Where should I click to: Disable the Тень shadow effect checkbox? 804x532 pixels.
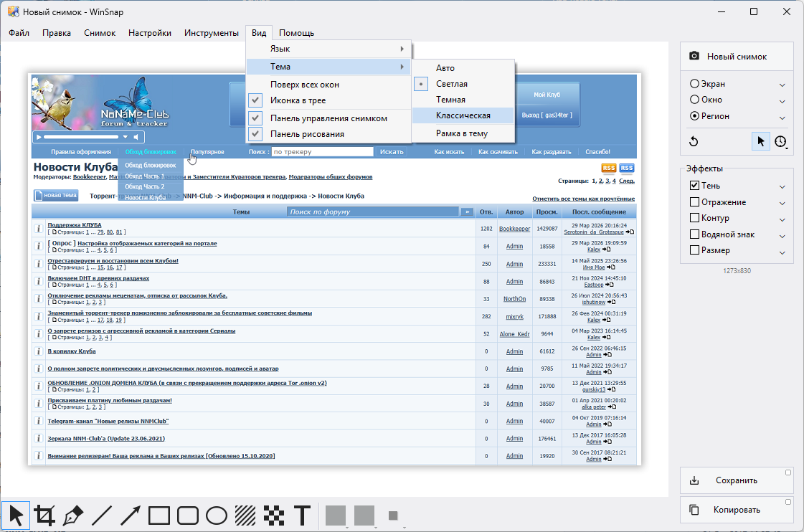(694, 186)
